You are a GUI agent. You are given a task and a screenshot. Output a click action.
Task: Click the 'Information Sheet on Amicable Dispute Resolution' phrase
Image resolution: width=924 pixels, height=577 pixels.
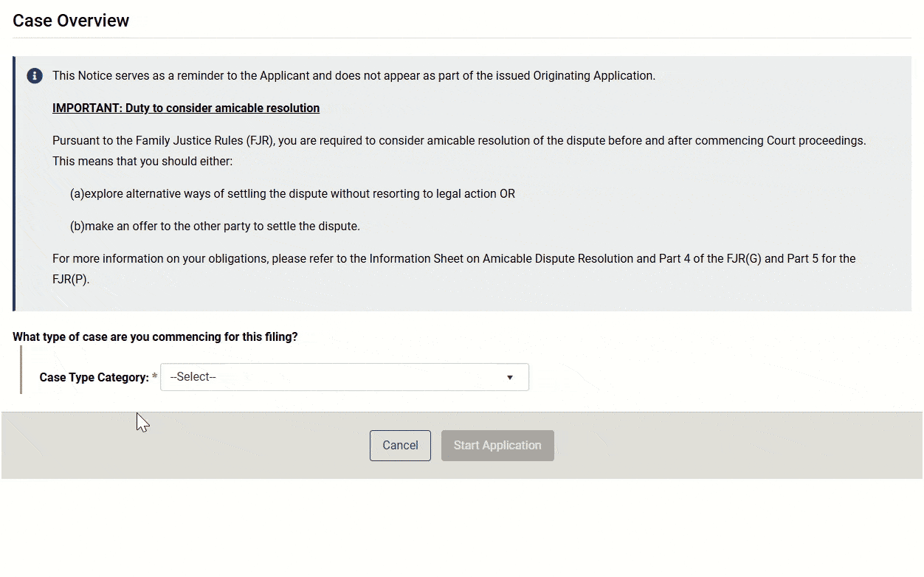click(x=501, y=259)
